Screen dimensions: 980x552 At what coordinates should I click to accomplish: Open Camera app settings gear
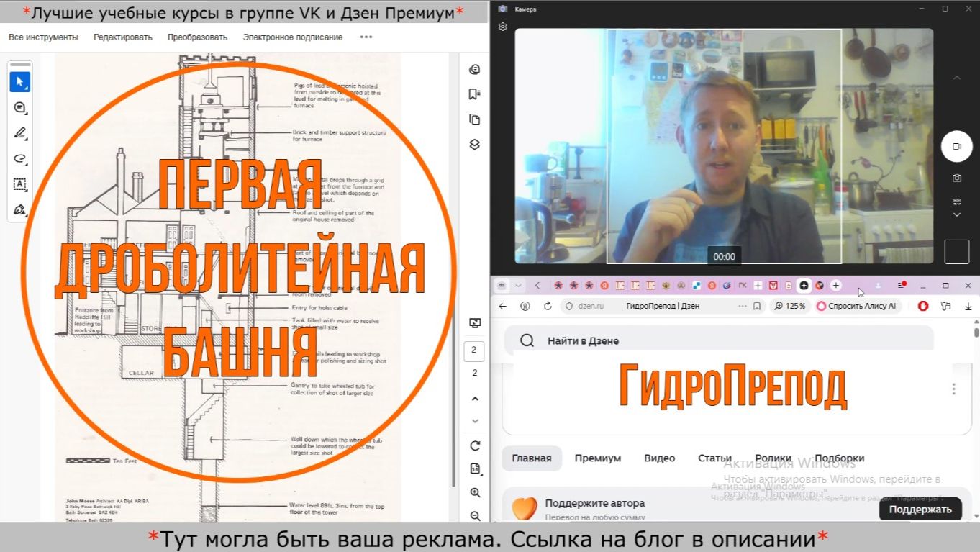tap(503, 27)
